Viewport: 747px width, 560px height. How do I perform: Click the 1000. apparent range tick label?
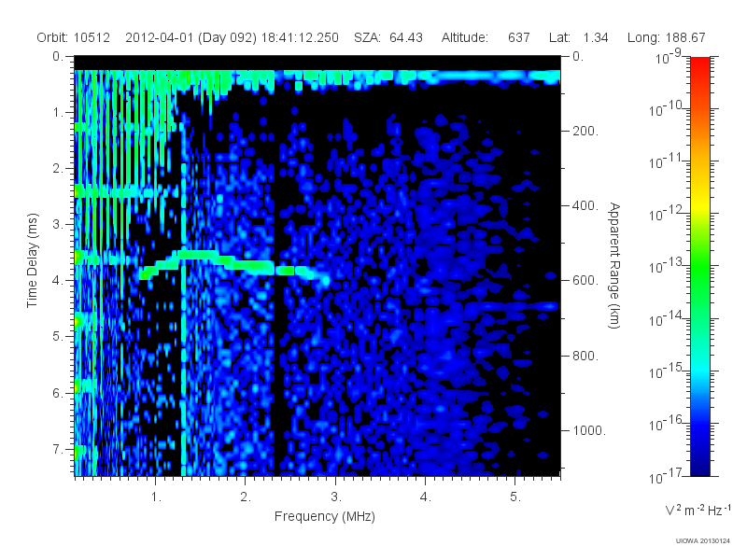click(x=589, y=430)
